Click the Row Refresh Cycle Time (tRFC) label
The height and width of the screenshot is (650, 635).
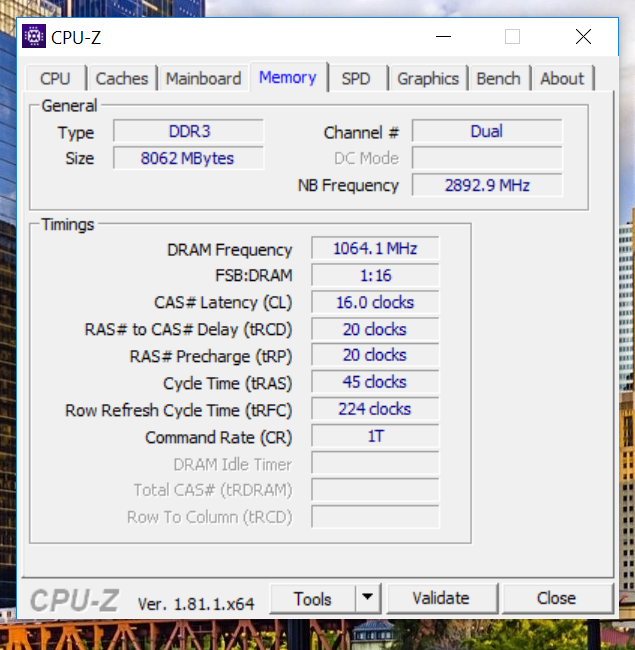pyautogui.click(x=179, y=411)
